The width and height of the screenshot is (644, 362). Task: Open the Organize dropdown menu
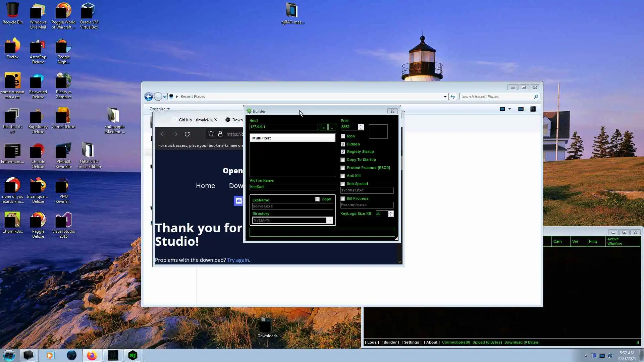[x=160, y=109]
